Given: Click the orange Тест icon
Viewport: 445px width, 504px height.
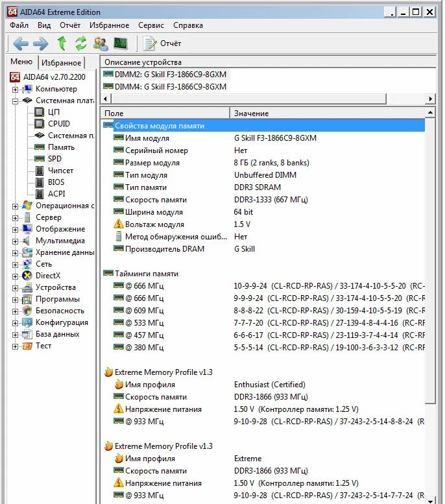Looking at the screenshot, I should click(x=27, y=346).
